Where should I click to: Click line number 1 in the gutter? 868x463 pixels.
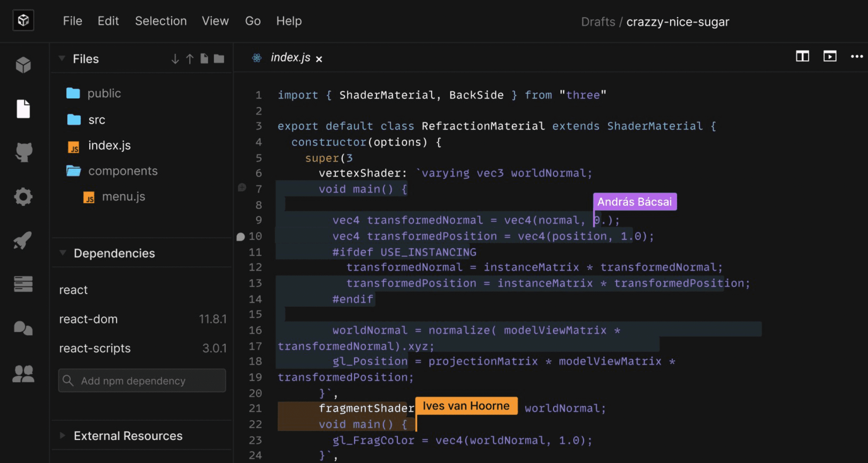coord(259,95)
